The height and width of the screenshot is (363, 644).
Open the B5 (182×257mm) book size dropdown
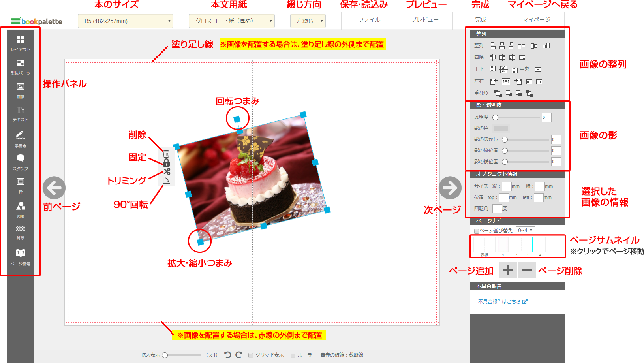click(126, 21)
